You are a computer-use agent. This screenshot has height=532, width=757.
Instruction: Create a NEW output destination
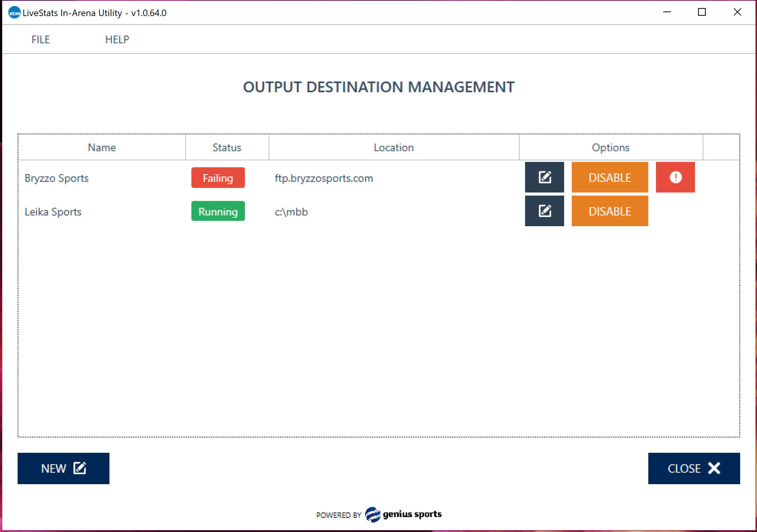point(64,468)
